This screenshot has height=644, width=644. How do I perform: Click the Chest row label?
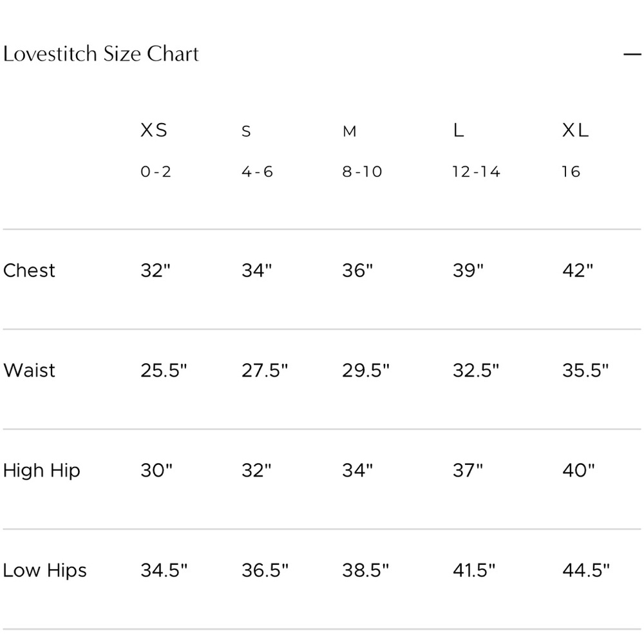[29, 270]
